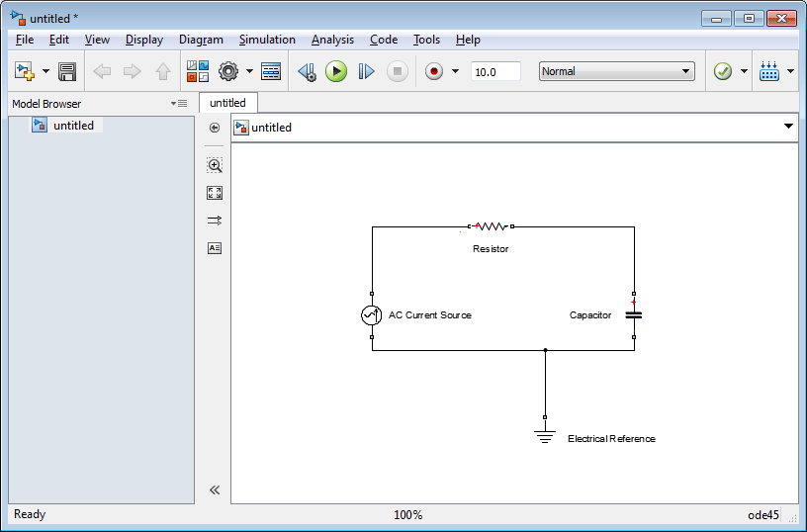Open Model Configuration Parameters gear icon
This screenshot has width=807, height=532.
[x=228, y=71]
